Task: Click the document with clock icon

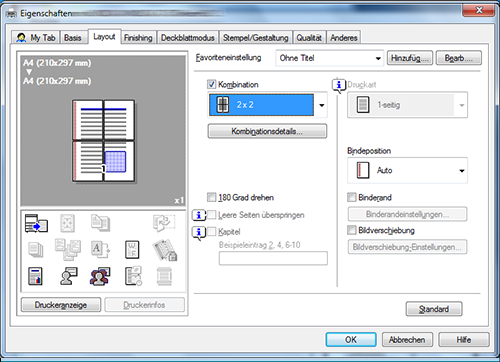Action: coord(133,276)
